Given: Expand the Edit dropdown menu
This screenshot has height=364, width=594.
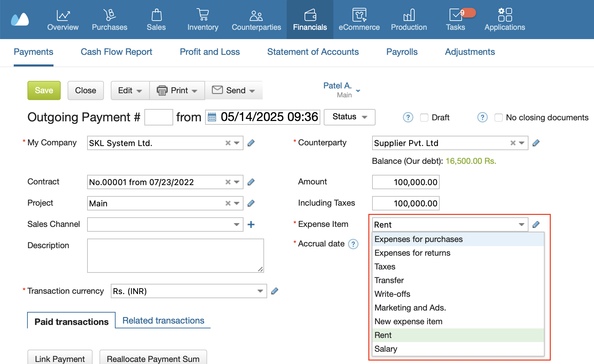Looking at the screenshot, I should [130, 90].
